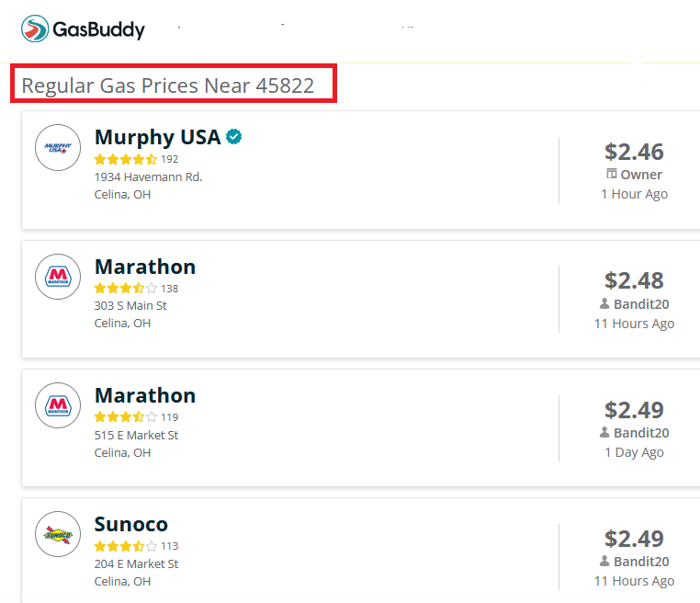
Task: Click the $2.48 Marathon price
Action: coord(634,280)
